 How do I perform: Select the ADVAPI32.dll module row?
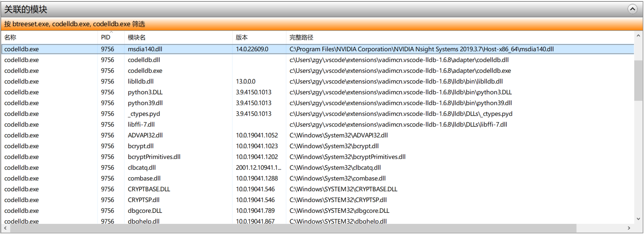pos(318,135)
